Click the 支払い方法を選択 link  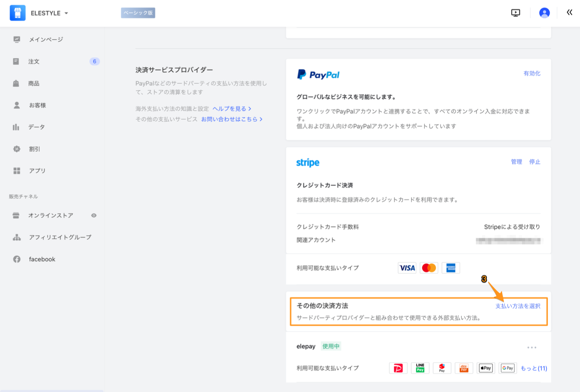pyautogui.click(x=518, y=306)
